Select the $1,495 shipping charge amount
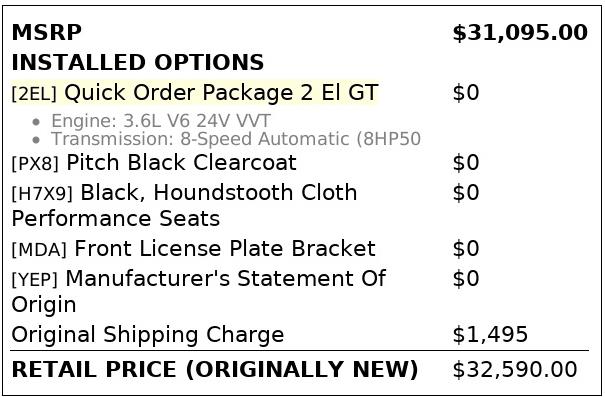The image size is (605, 397). (490, 334)
